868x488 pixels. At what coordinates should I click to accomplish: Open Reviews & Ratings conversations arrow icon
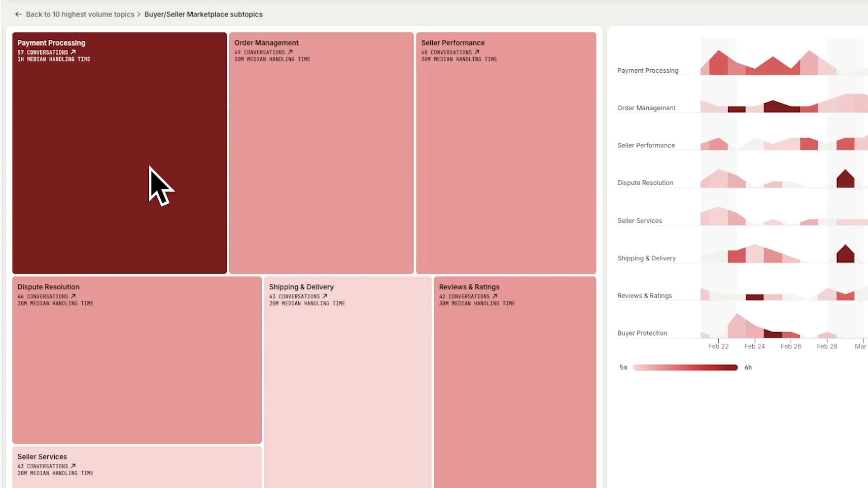[495, 296]
